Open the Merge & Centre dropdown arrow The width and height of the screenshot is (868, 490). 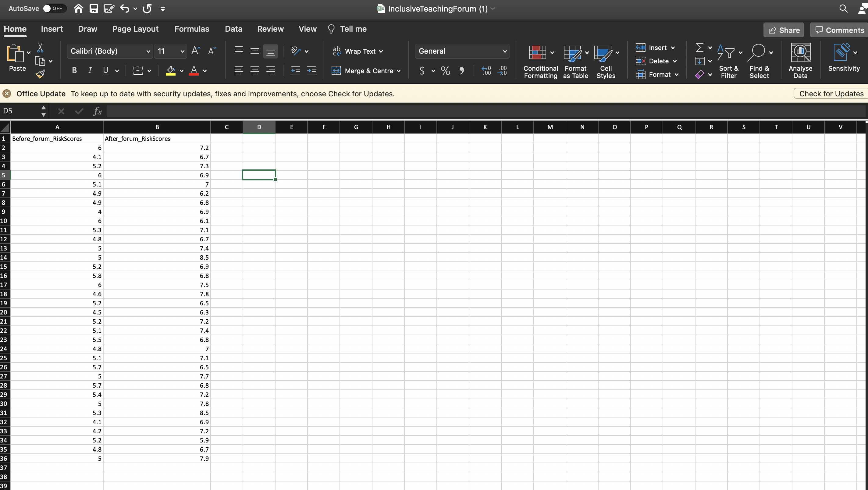pos(399,71)
